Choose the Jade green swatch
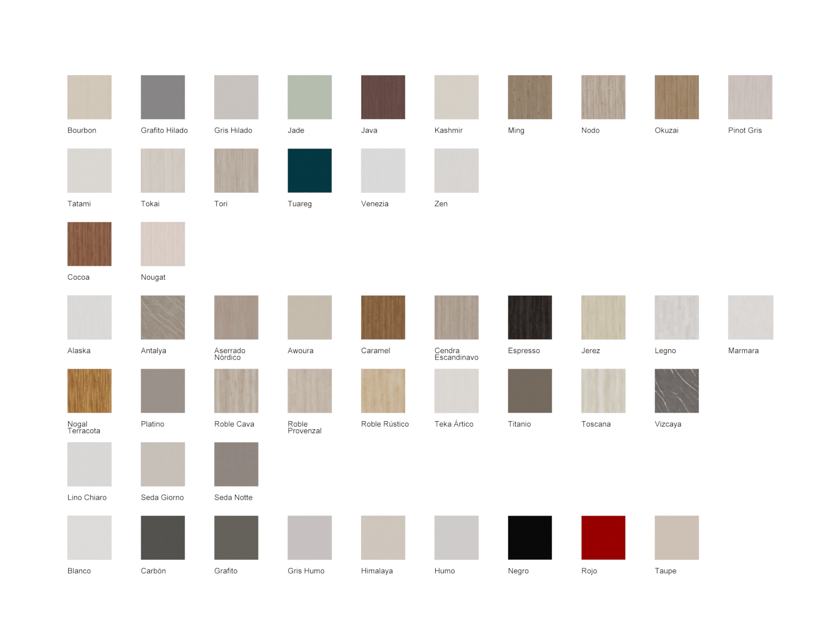The width and height of the screenshot is (827, 644). click(310, 97)
